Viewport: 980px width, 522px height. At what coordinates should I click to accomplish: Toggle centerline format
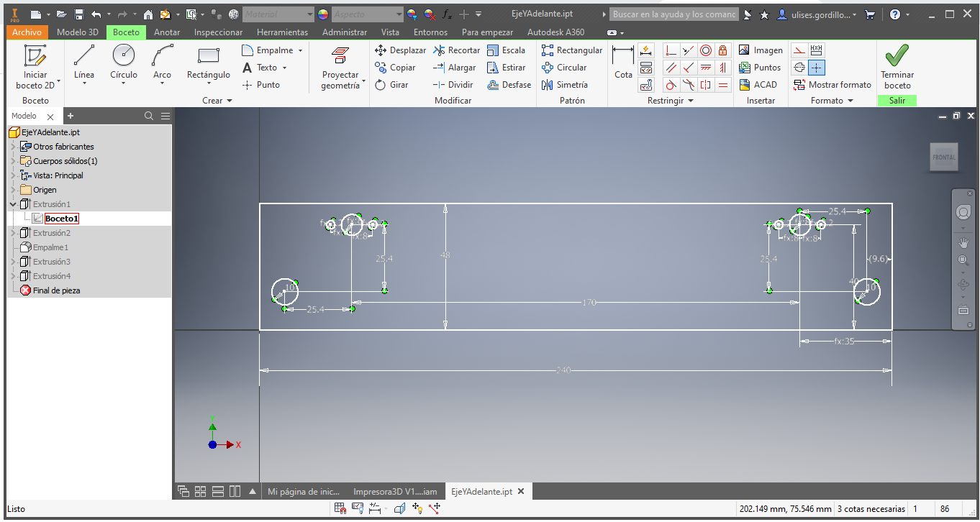click(x=799, y=68)
